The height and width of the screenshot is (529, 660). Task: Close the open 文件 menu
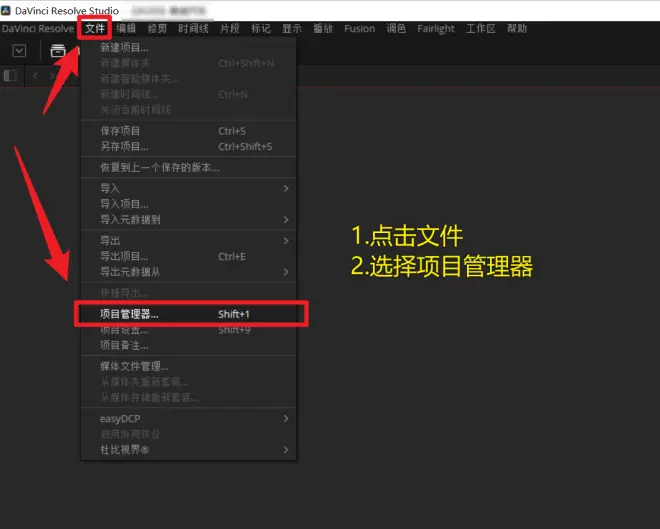(x=95, y=29)
